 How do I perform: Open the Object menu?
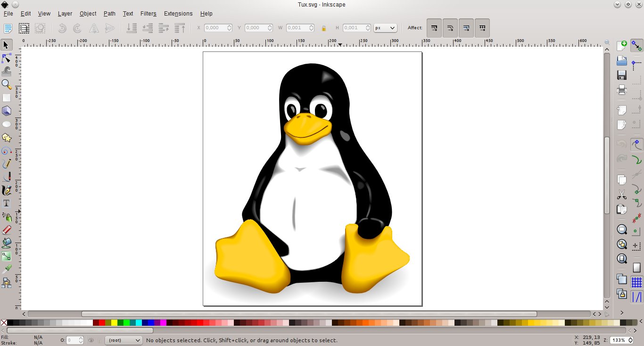tap(88, 14)
